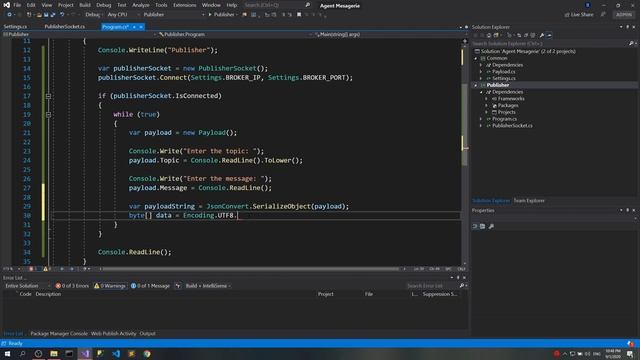Expand the Payload.cs tree node
The width and height of the screenshot is (640, 360).
[481, 72]
